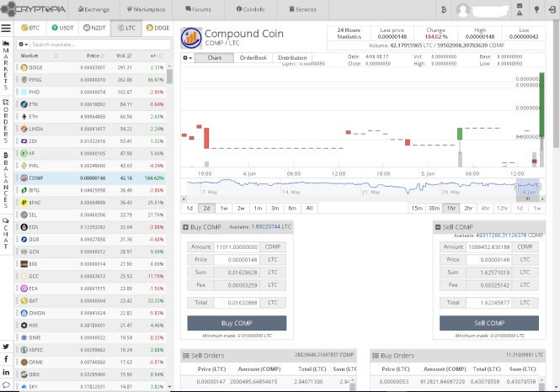Select the BAT market row
The image size is (560, 392).
point(90,301)
